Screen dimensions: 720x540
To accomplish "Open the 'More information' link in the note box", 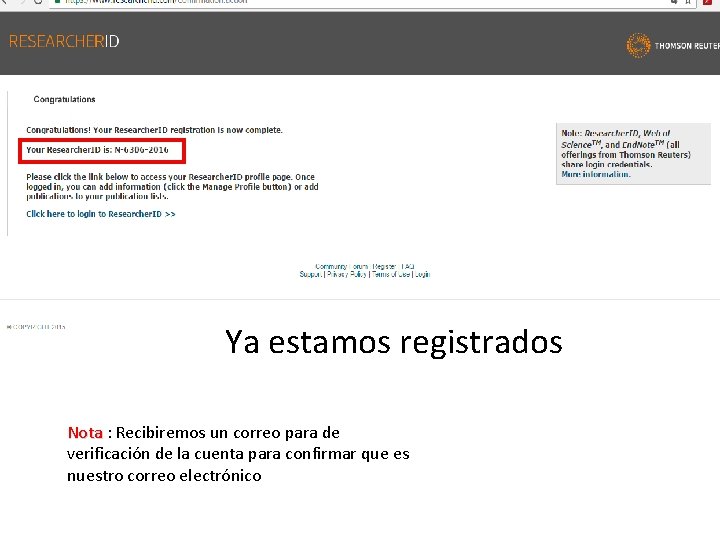I will [x=596, y=174].
